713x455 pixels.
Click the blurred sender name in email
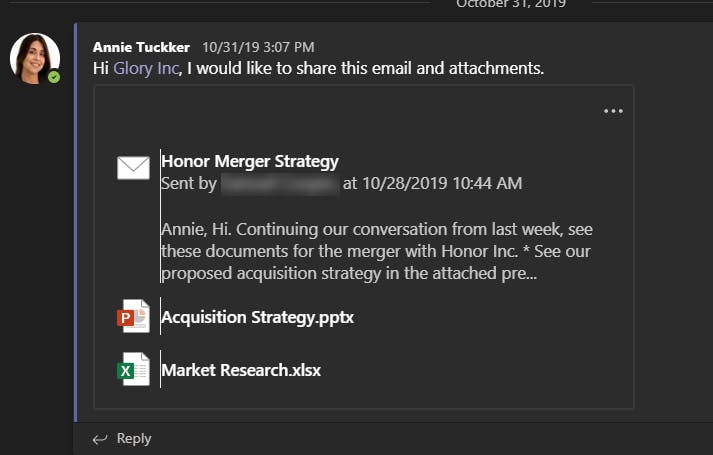[280, 184]
